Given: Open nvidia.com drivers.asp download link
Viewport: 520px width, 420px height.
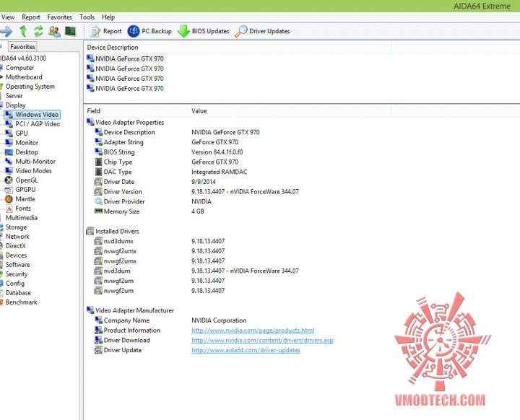Looking at the screenshot, I should pos(262,340).
